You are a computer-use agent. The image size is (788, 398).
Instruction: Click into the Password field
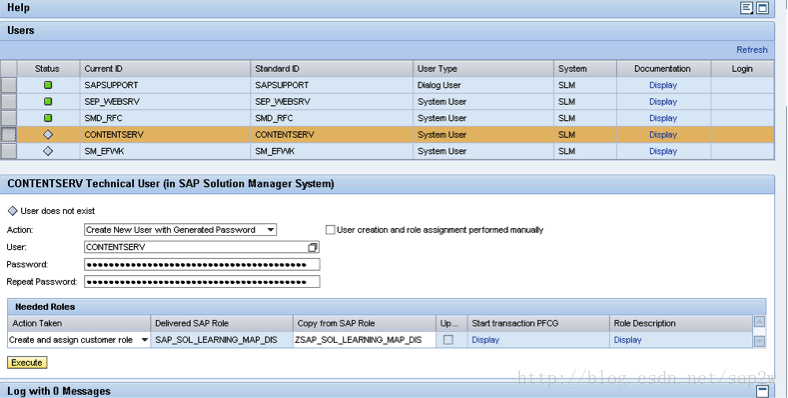202,264
